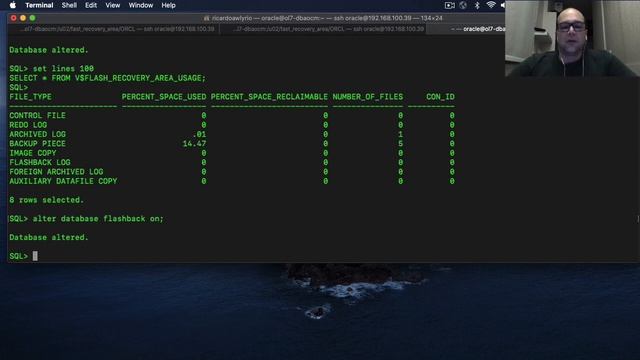Click the bottom 'Database altered.' message

(49, 238)
